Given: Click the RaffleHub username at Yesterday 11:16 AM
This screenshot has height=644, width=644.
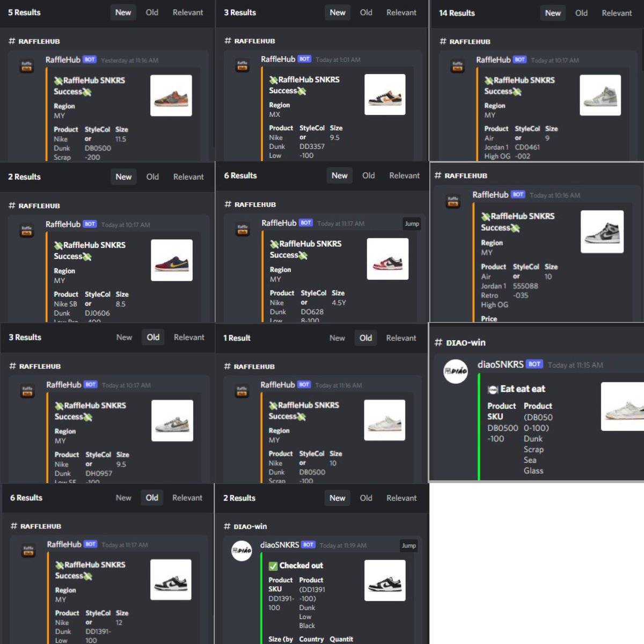Looking at the screenshot, I should 63,60.
